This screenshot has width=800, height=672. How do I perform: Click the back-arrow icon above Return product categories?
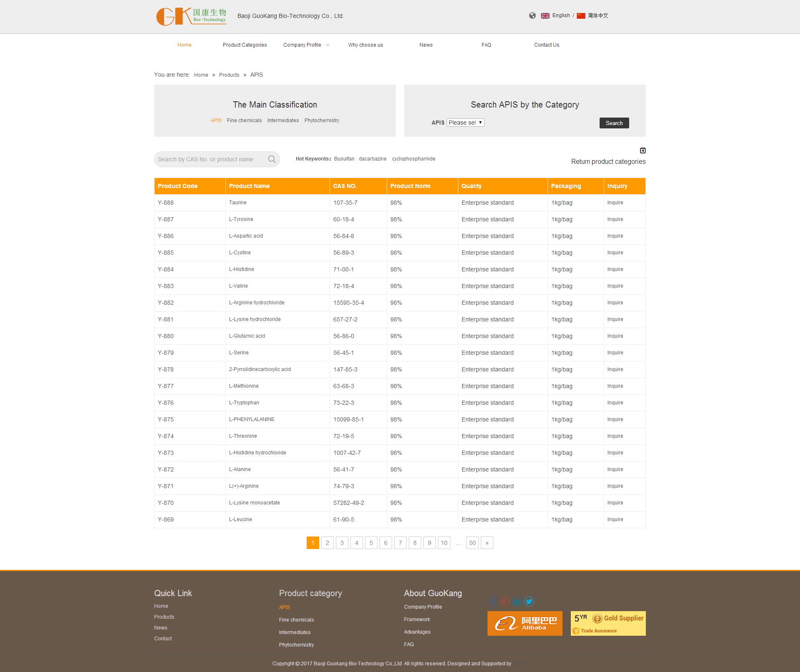[x=643, y=150]
